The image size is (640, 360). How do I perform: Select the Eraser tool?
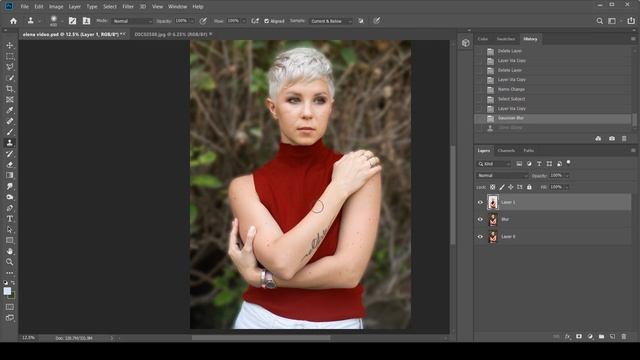[x=10, y=164]
